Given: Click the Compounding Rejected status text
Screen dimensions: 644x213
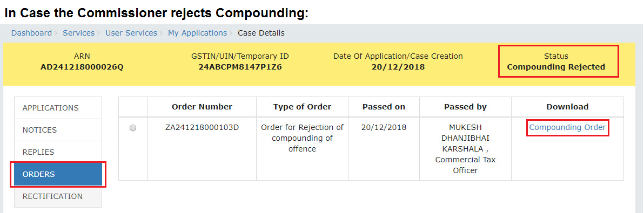Looking at the screenshot, I should pyautogui.click(x=556, y=67).
